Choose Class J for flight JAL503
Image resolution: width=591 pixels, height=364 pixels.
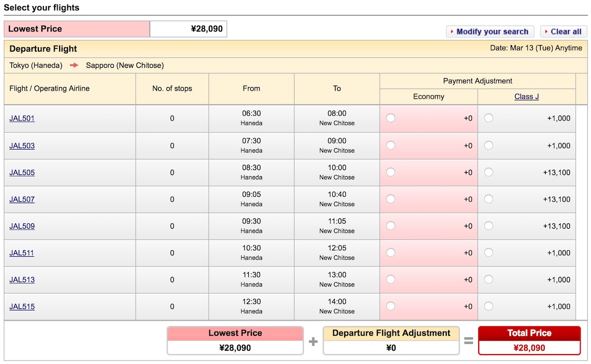tap(489, 146)
